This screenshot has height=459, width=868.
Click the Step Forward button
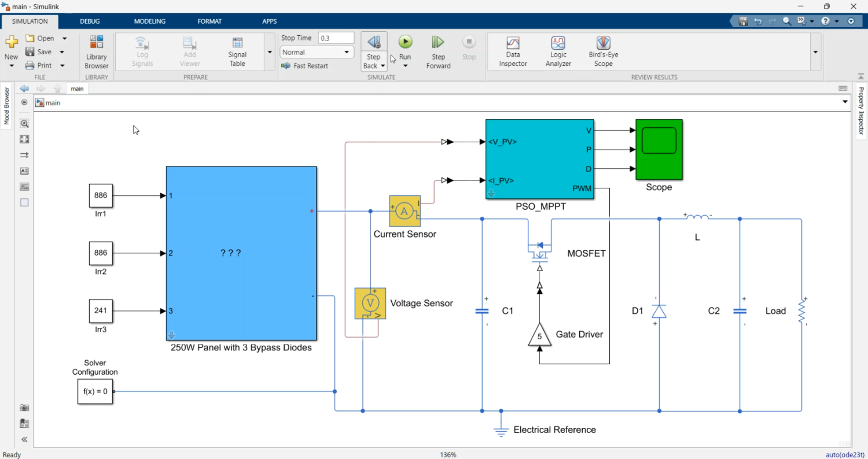[438, 51]
